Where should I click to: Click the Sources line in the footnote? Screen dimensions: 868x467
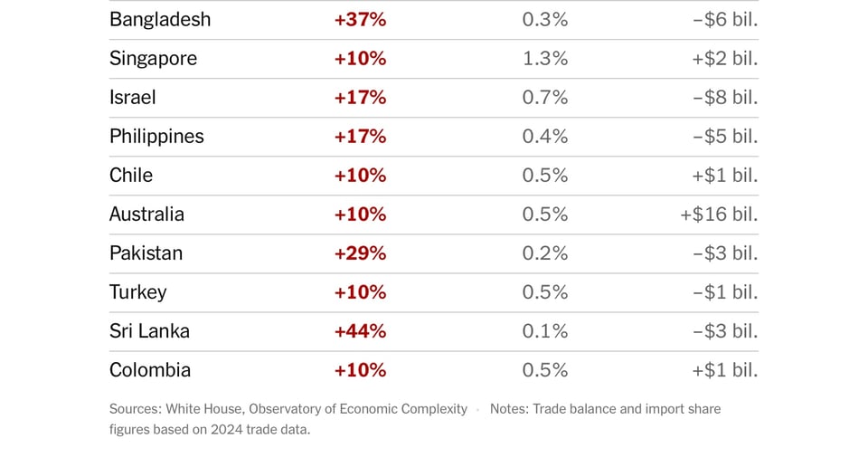coord(288,409)
